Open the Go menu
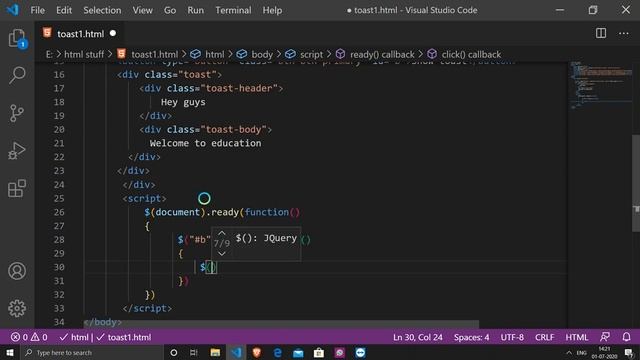The image size is (640, 360). [x=170, y=10]
